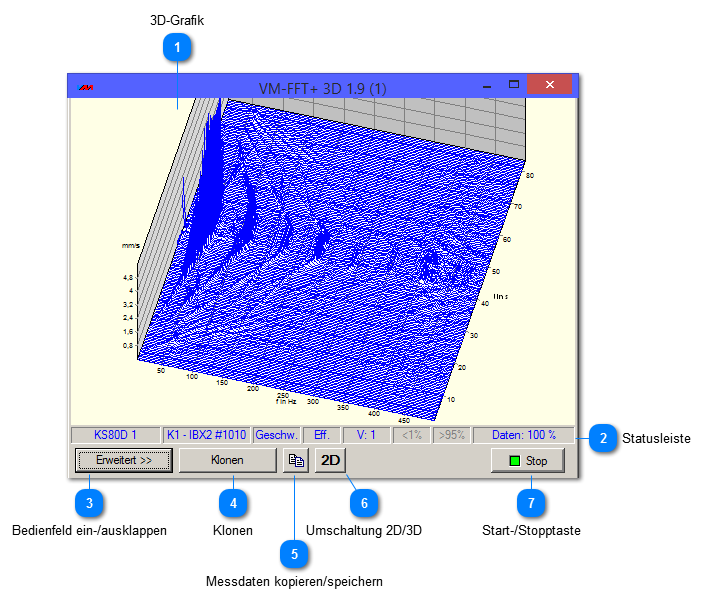707x605 pixels.
Task: Expand the control panel with Erweitert >>
Action: pyautogui.click(x=124, y=460)
